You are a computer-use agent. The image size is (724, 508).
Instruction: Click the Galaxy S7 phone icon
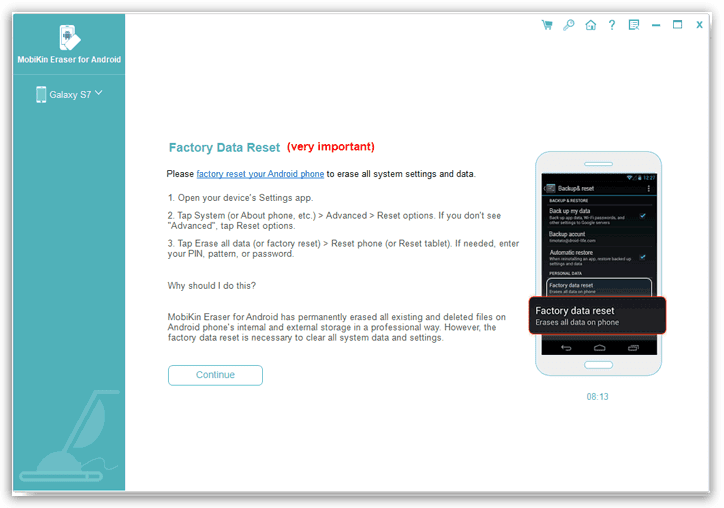pos(41,94)
